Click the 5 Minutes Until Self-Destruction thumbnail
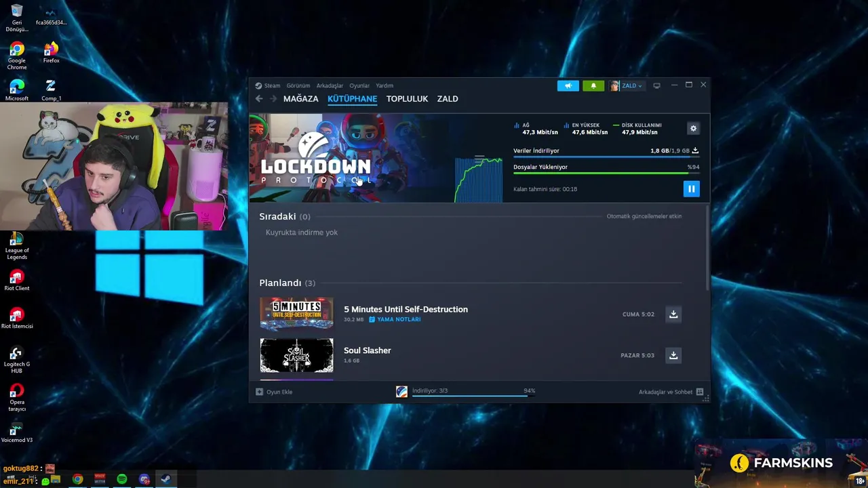Screen dimensions: 868x488 296,314
